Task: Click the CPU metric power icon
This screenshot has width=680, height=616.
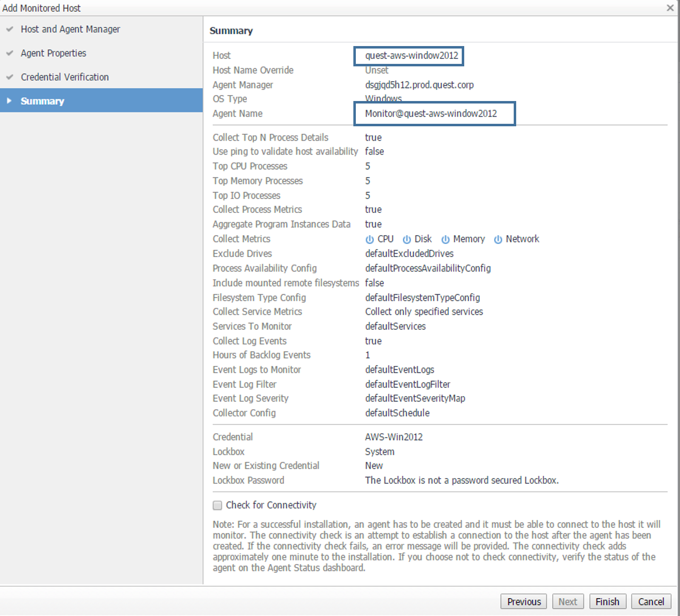Action: tap(370, 240)
